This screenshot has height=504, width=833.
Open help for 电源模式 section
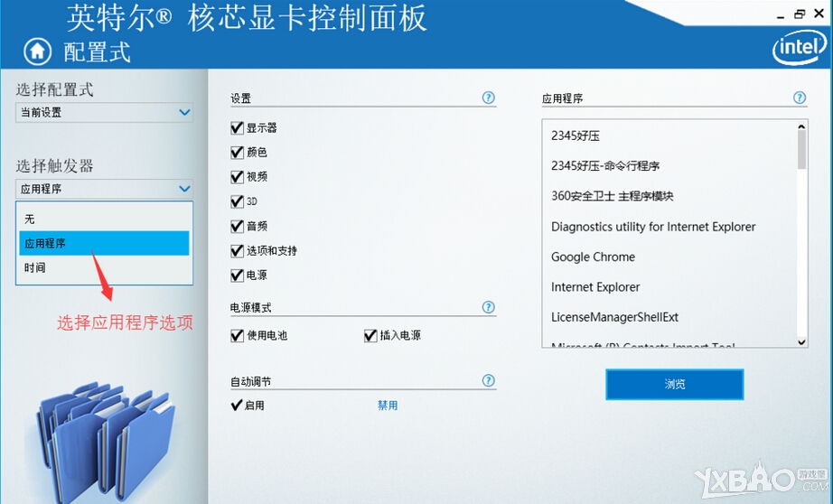(x=488, y=307)
